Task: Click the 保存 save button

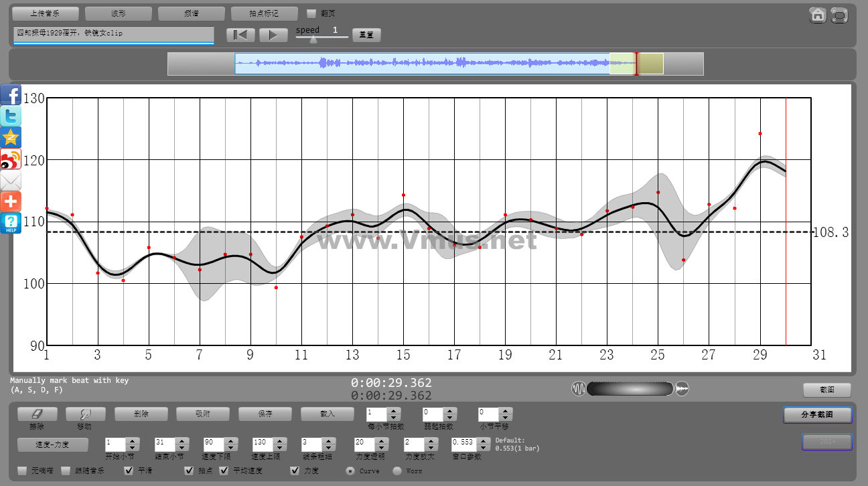Action: coord(265,414)
